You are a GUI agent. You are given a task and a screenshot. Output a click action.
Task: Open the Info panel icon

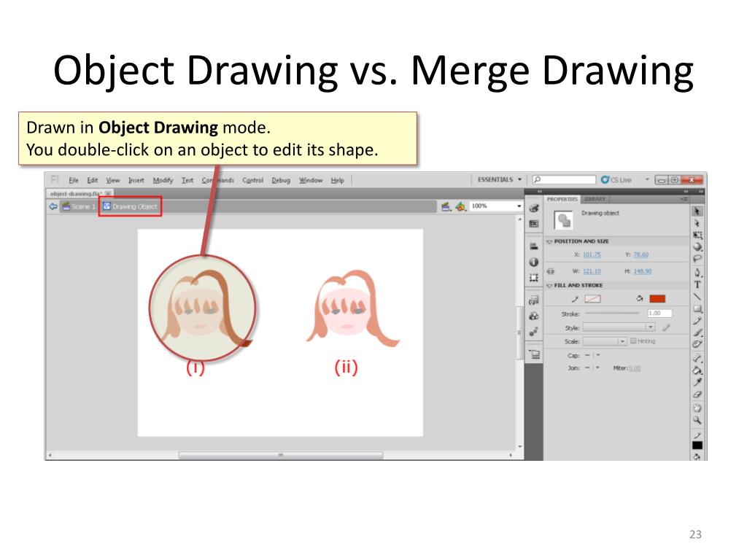coord(533,262)
